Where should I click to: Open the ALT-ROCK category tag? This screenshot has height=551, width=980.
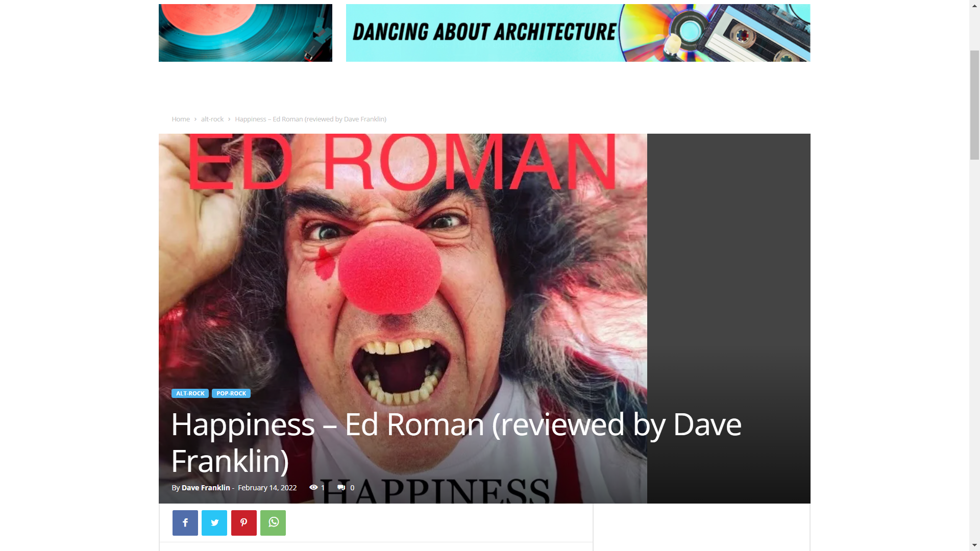click(x=190, y=393)
